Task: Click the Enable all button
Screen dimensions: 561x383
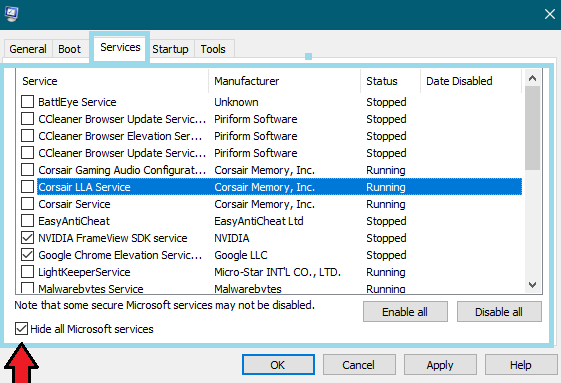Action: pyautogui.click(x=405, y=312)
